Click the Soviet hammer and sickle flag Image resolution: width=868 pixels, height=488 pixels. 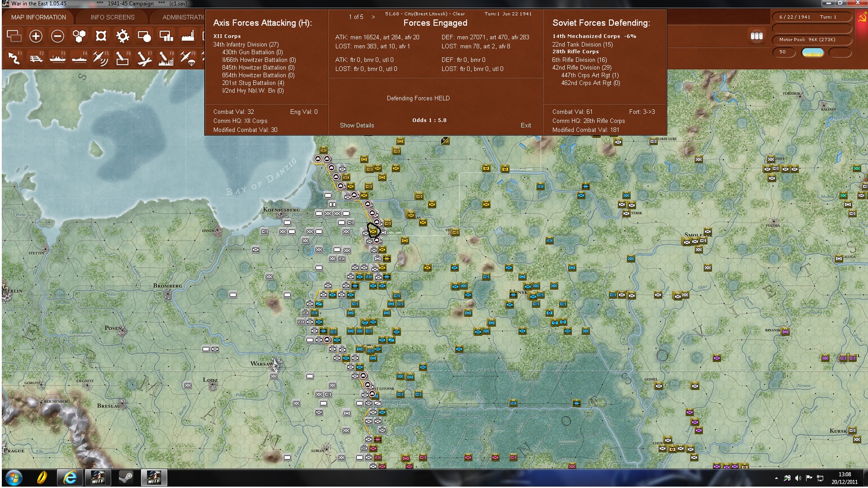862,17
